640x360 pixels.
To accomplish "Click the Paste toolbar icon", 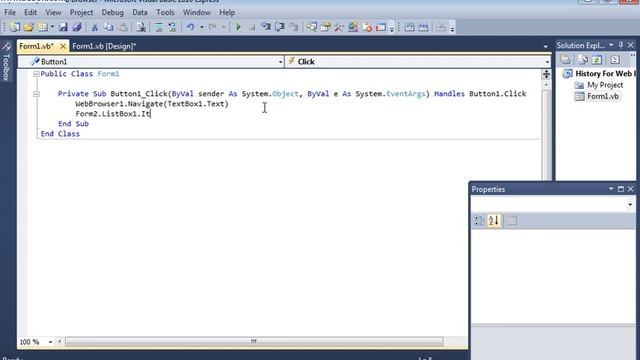I will pos(123,27).
